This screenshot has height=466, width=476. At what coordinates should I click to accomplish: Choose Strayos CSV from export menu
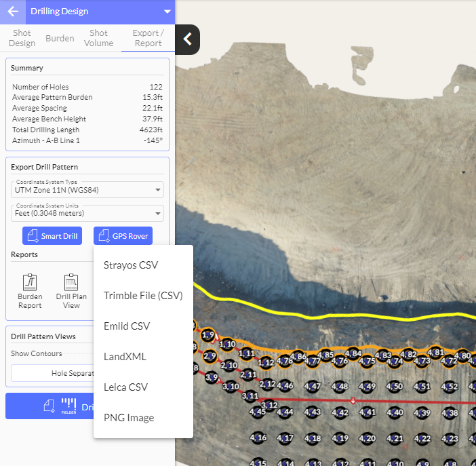pos(131,265)
